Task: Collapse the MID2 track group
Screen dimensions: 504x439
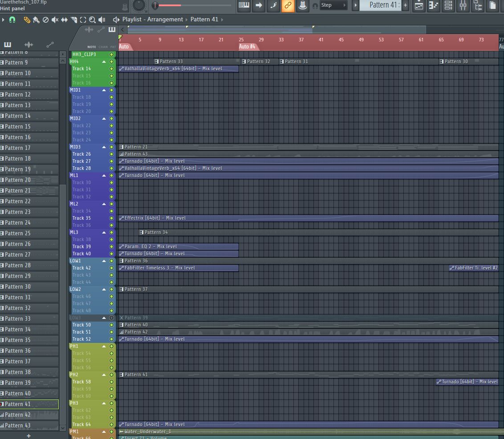Action: (104, 118)
